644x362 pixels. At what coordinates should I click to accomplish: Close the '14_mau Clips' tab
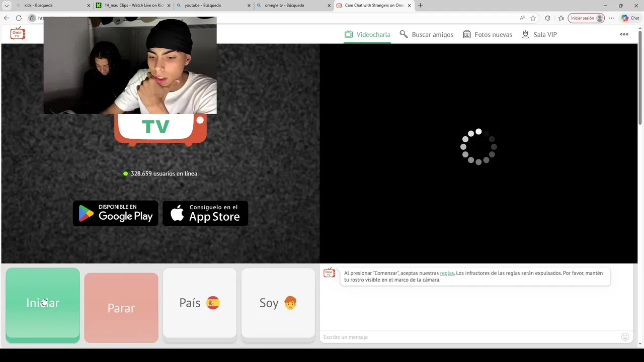169,6
